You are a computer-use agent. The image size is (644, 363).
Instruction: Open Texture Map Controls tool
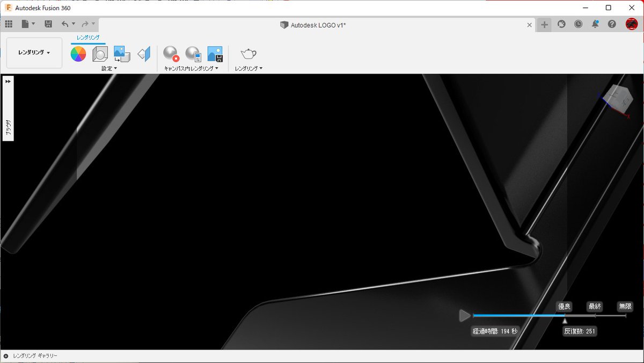[144, 54]
